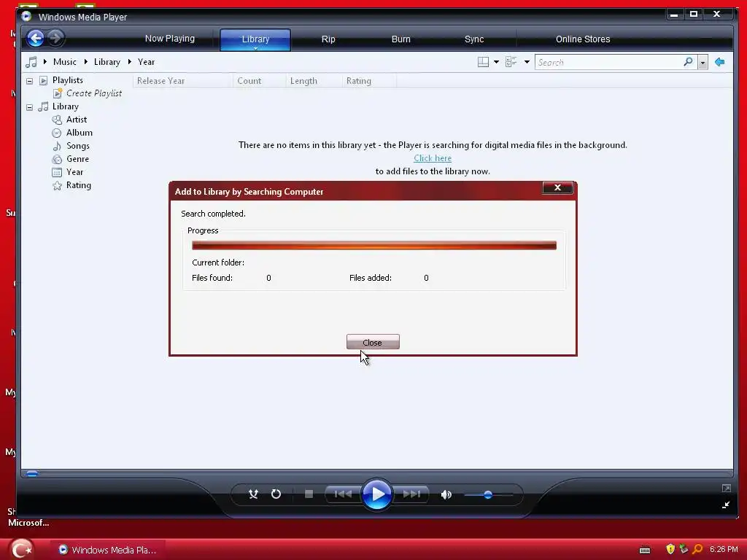Open the View options dropdown arrow

[527, 62]
